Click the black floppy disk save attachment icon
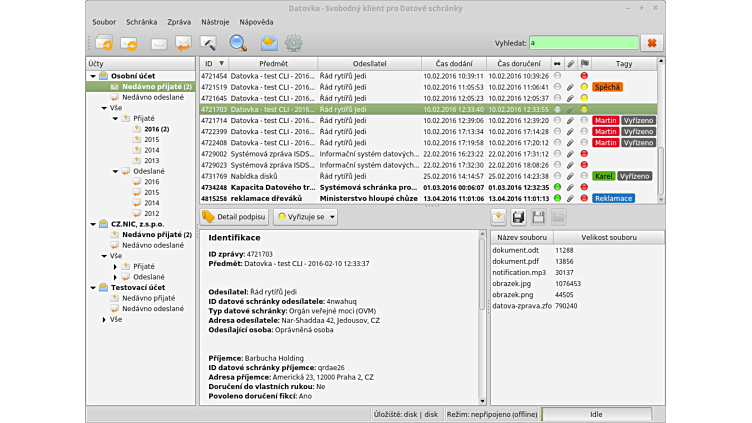 pyautogui.click(x=518, y=217)
